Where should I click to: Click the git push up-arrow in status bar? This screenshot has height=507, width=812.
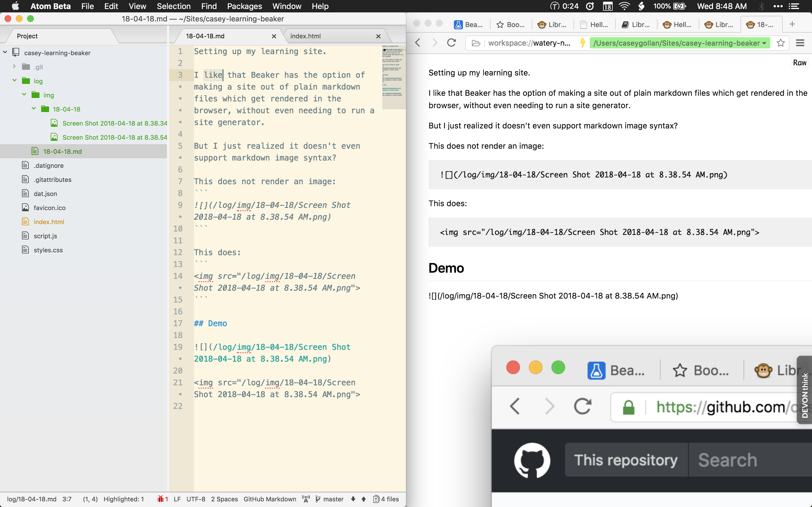point(364,499)
